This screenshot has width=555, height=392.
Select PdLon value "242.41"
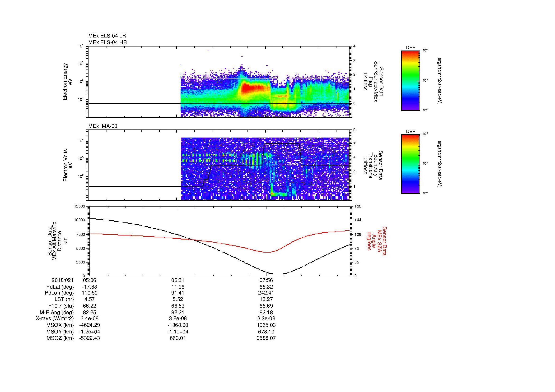(266, 293)
